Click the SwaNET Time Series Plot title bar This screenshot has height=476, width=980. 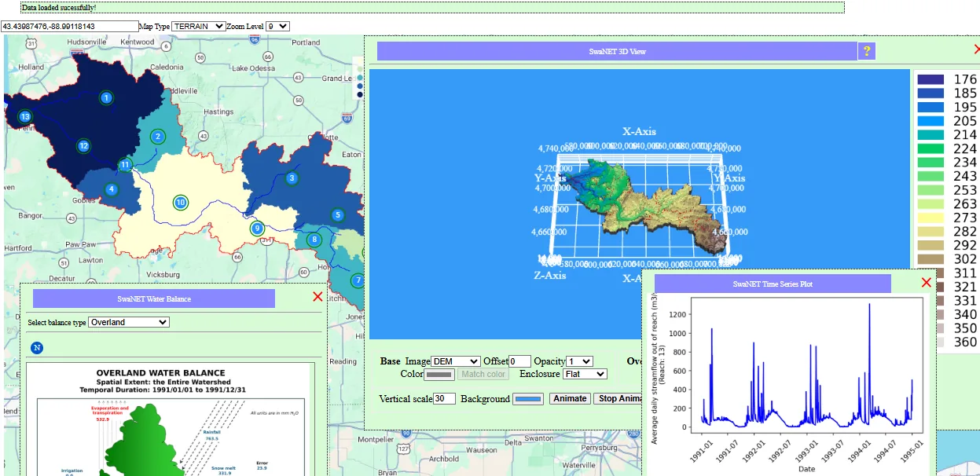point(773,284)
